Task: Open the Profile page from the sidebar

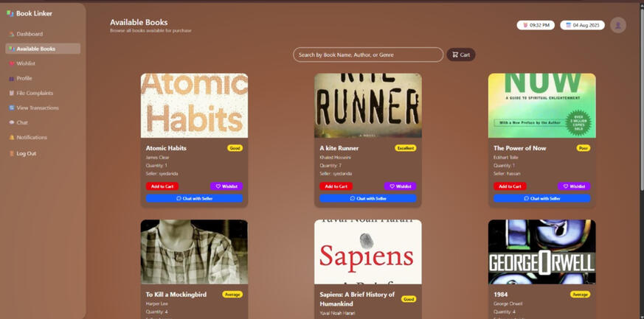Action: click(x=43, y=78)
